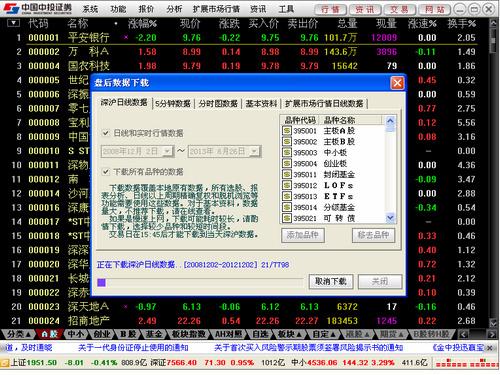Click the variety list scroll-down arrow

pos(390,218)
